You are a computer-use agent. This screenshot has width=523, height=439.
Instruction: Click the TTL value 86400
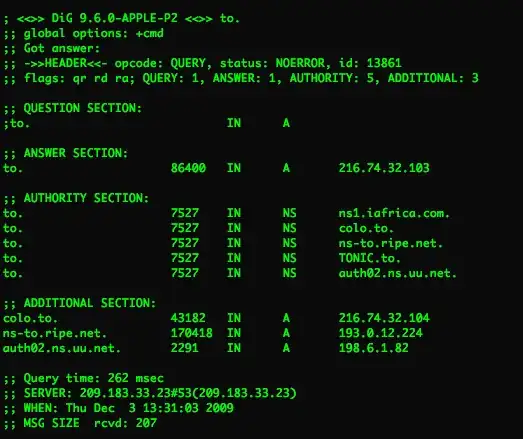click(x=188, y=168)
